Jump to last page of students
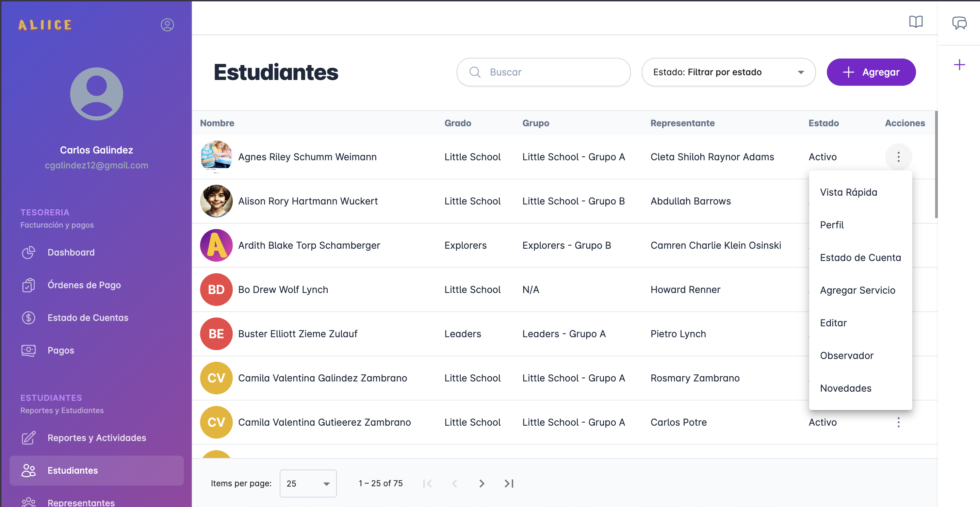The height and width of the screenshot is (507, 980). tap(509, 484)
